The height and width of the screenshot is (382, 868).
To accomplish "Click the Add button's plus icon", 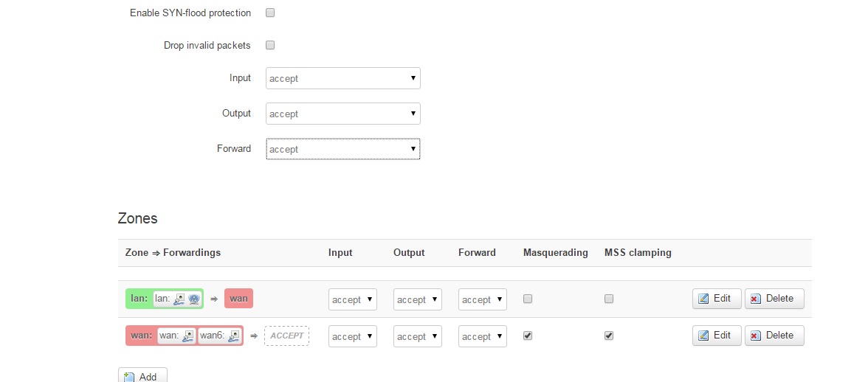I will (x=129, y=377).
